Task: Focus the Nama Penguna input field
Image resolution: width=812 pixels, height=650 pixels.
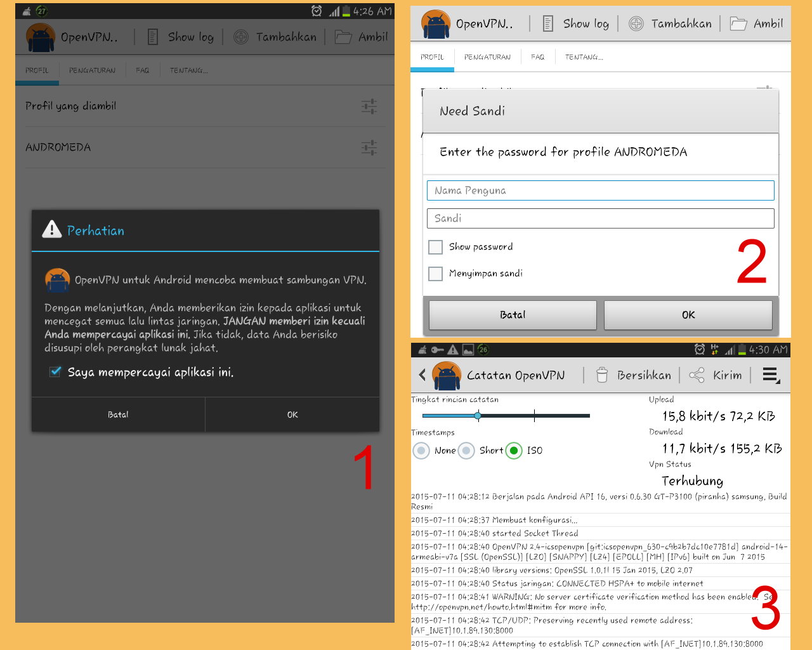Action: click(x=601, y=190)
